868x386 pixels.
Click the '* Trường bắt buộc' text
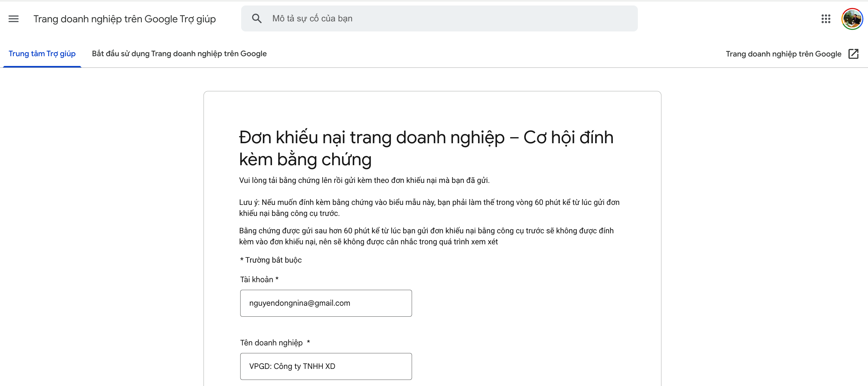[x=270, y=260]
